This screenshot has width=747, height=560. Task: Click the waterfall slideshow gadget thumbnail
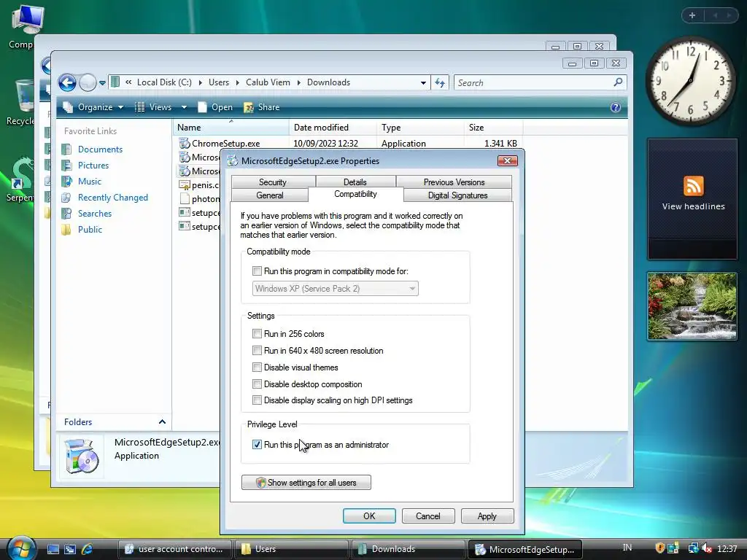pos(692,306)
